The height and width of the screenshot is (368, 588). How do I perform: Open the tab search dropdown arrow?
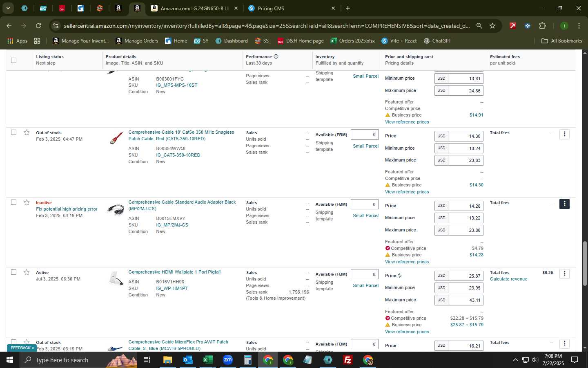pyautogui.click(x=8, y=8)
